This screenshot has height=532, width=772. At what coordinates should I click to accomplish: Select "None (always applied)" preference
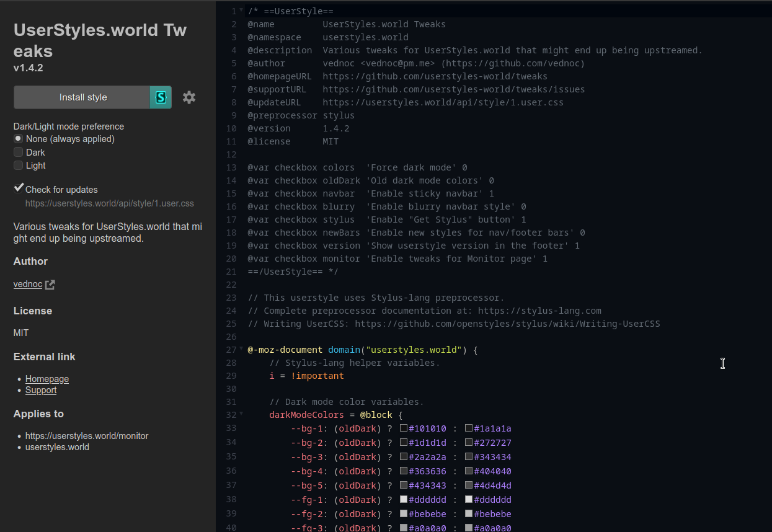(18, 139)
